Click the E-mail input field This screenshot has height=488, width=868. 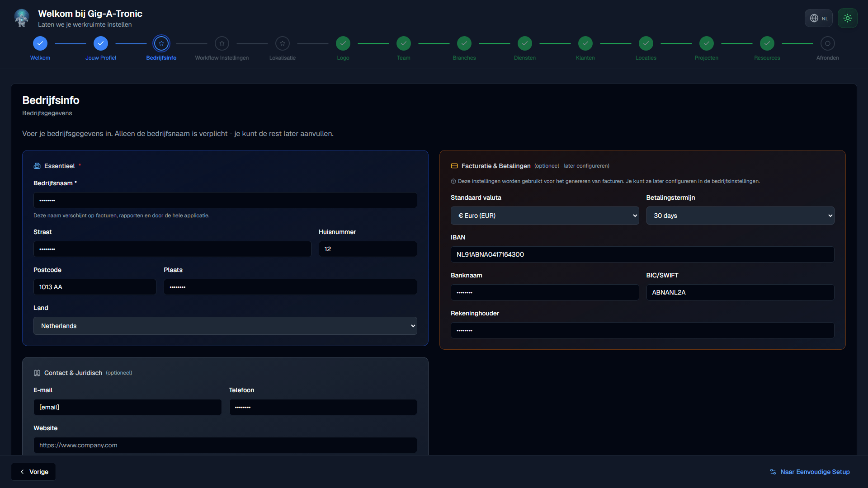(127, 407)
